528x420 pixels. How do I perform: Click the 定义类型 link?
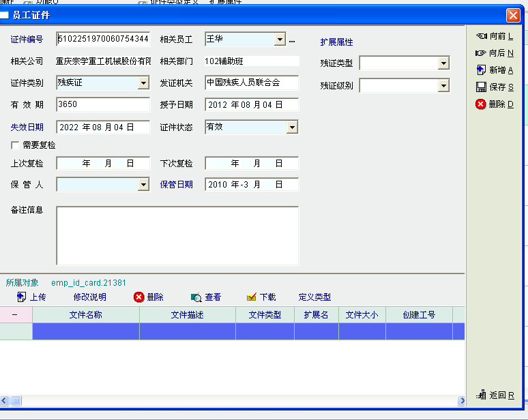[x=314, y=297]
